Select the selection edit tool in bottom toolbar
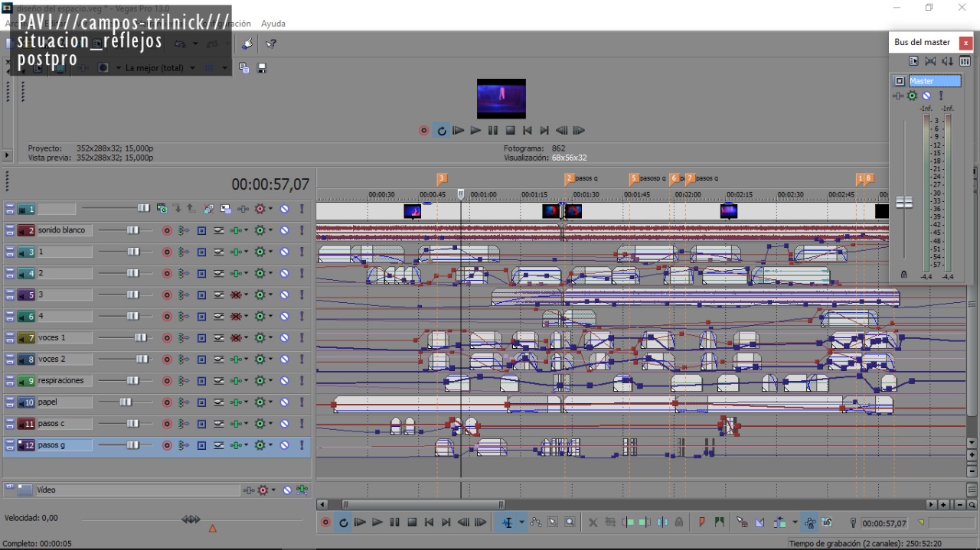This screenshot has width=980, height=550. (553, 522)
